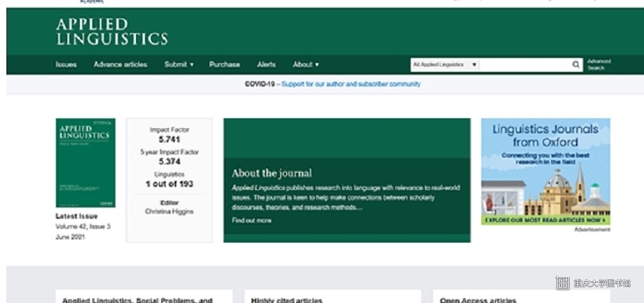The height and width of the screenshot is (303, 644).
Task: Expand the Submit dropdown menu
Action: pyautogui.click(x=179, y=64)
